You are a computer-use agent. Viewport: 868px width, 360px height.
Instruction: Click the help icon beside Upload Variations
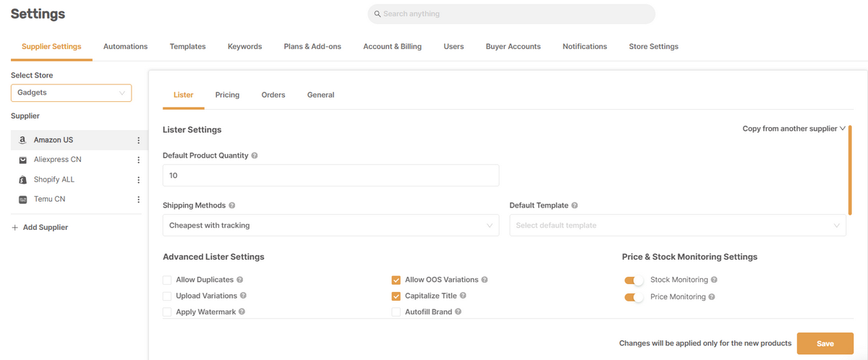[243, 296]
